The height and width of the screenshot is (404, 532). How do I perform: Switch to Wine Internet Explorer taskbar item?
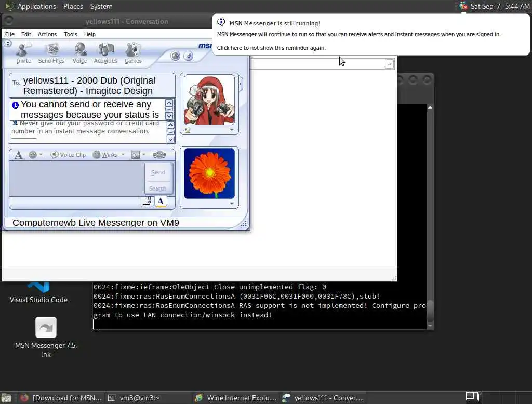click(236, 398)
